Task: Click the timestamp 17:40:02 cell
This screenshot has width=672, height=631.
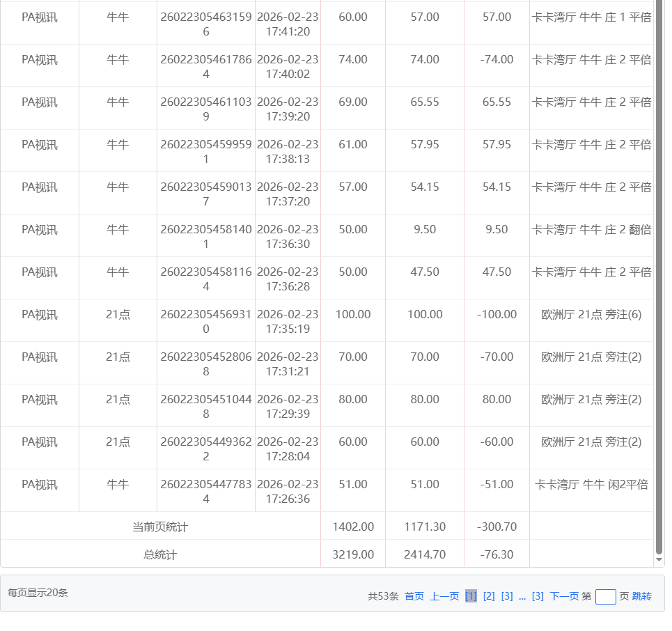Action: (288, 67)
